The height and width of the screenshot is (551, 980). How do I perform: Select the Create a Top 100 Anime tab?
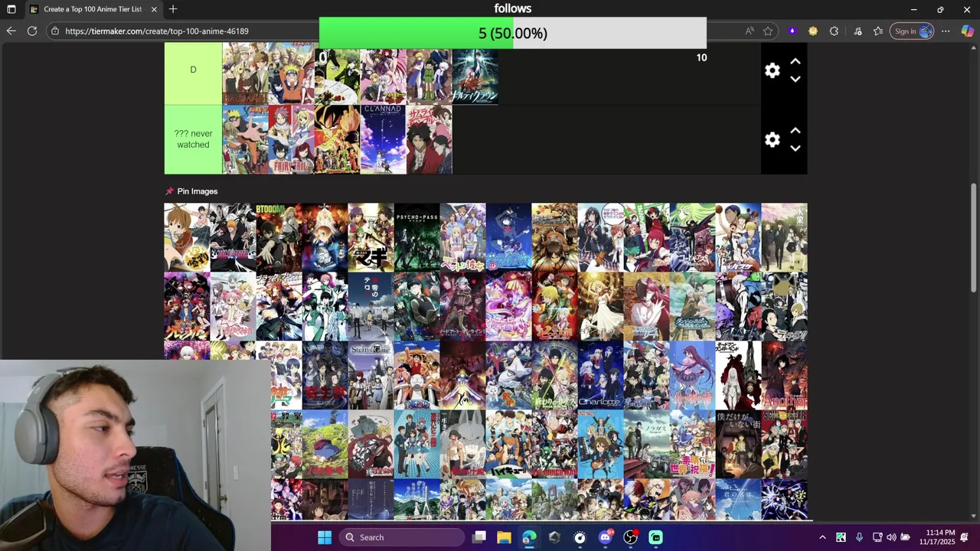coord(93,9)
